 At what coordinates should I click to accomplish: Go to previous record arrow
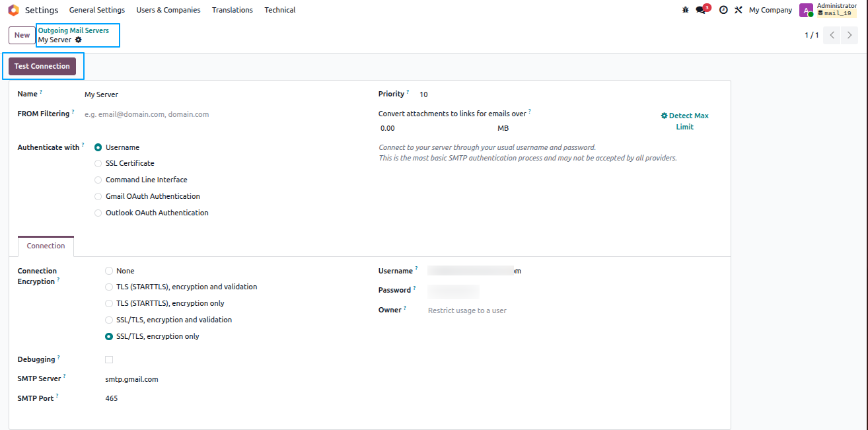[x=832, y=35]
